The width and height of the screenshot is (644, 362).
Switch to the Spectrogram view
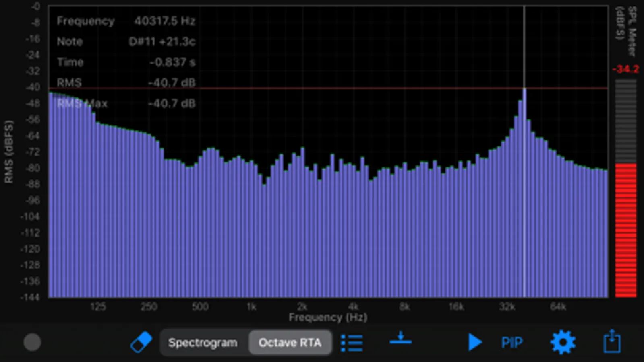203,343
